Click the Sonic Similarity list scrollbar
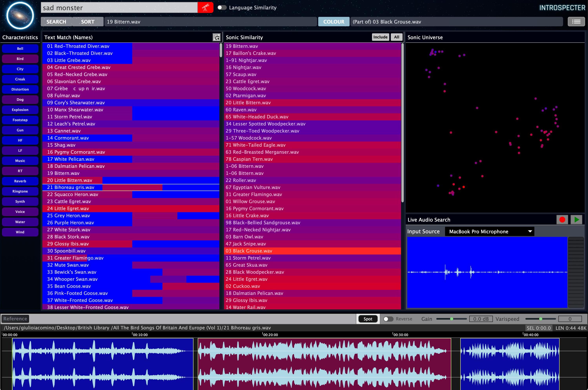The height and width of the screenshot is (390, 588). [402, 123]
